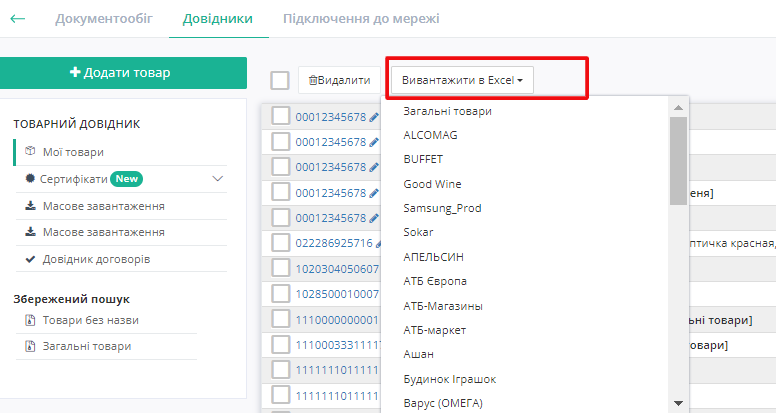The height and width of the screenshot is (413, 776).
Task: Switch to the Документообіг tab
Action: 104,19
